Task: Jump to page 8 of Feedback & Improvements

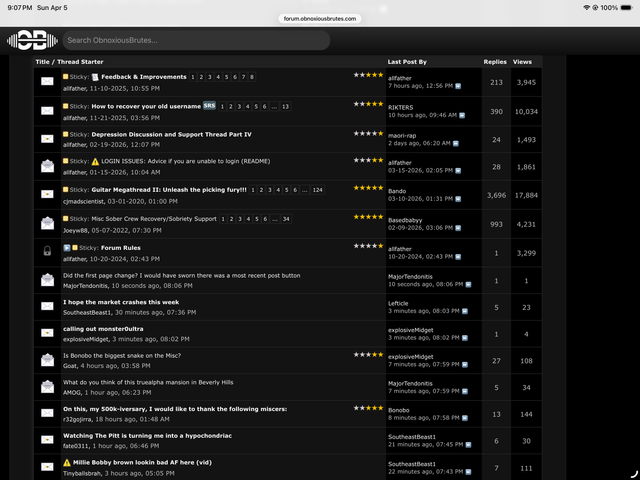Action: tap(252, 77)
